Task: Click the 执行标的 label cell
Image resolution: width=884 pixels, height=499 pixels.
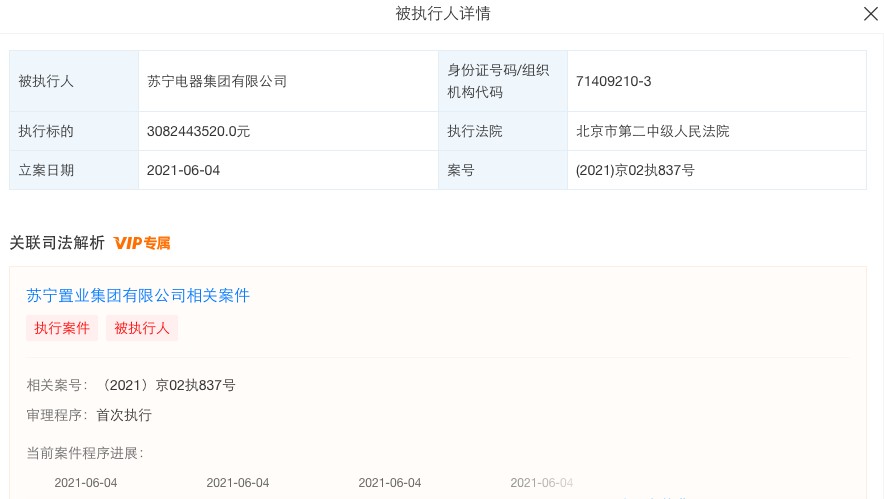Action: pos(46,131)
